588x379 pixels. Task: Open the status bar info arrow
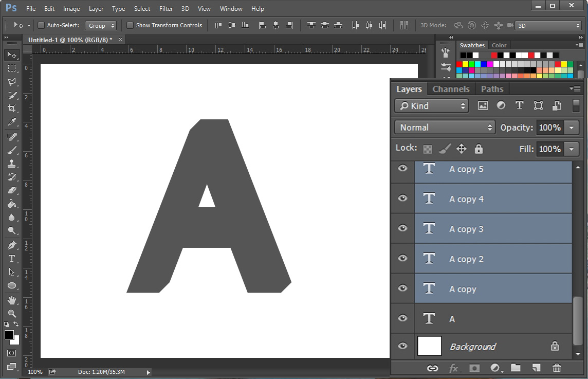pos(148,372)
